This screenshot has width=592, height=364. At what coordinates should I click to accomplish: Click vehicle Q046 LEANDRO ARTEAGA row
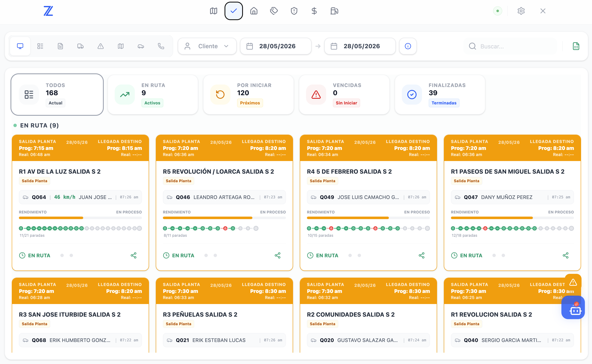224,197
